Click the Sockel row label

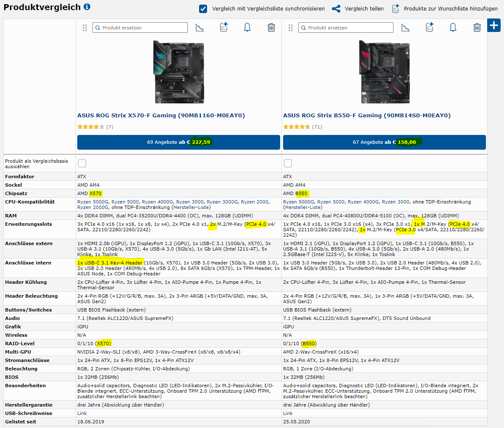tap(13, 185)
